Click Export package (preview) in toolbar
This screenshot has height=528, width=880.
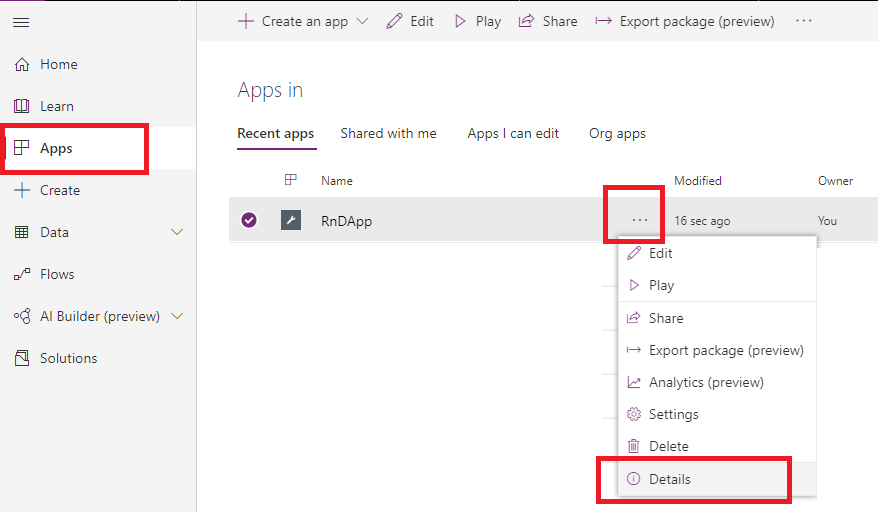(x=685, y=21)
